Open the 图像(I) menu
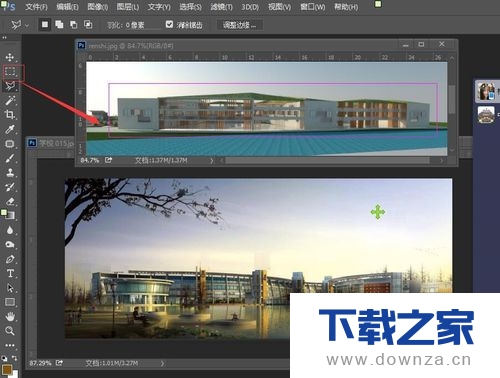 coord(98,7)
